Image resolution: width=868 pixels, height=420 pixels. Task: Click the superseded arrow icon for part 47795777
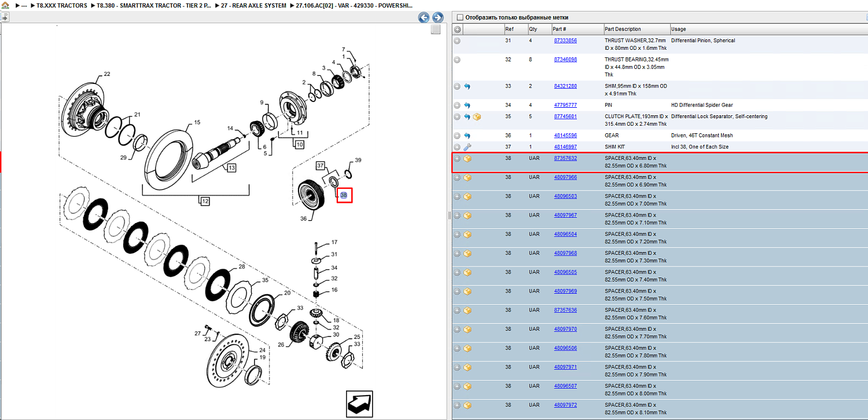[x=467, y=105]
